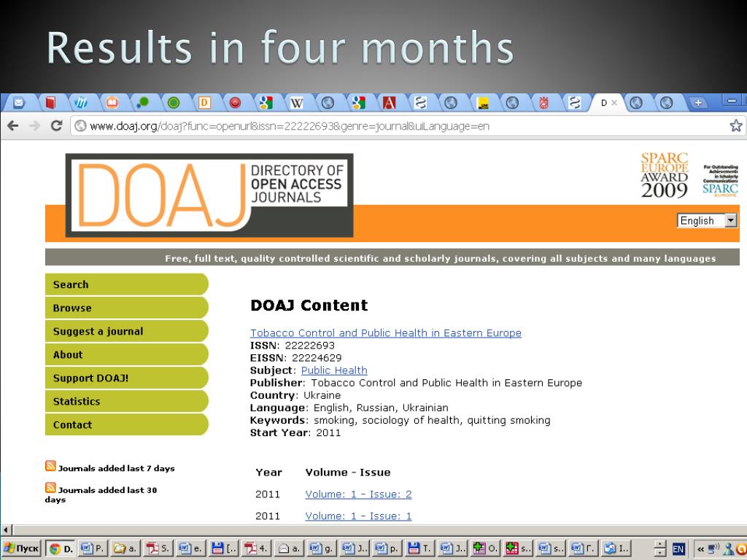Open the mail taskbar item labeled a.
The image size is (747, 560).
(x=287, y=548)
